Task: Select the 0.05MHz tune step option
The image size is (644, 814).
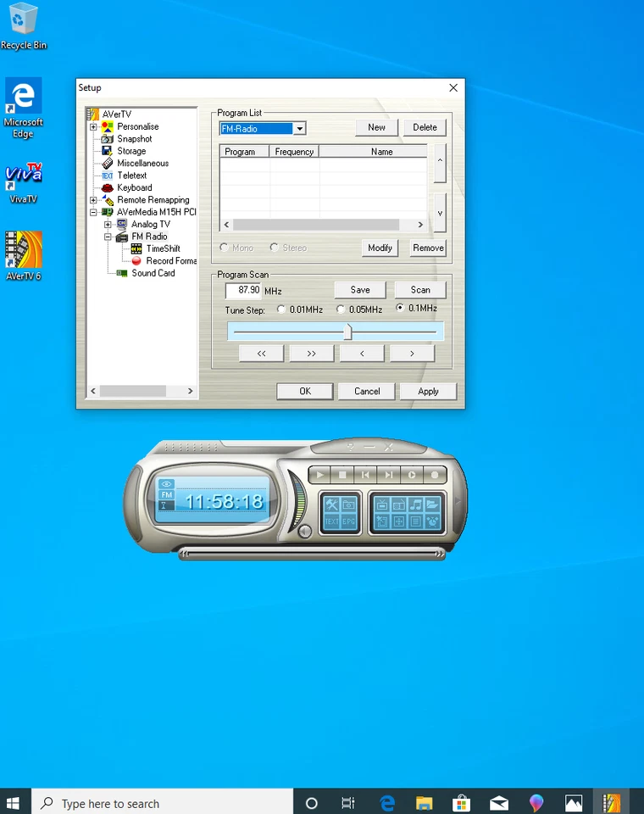Action: click(x=341, y=309)
